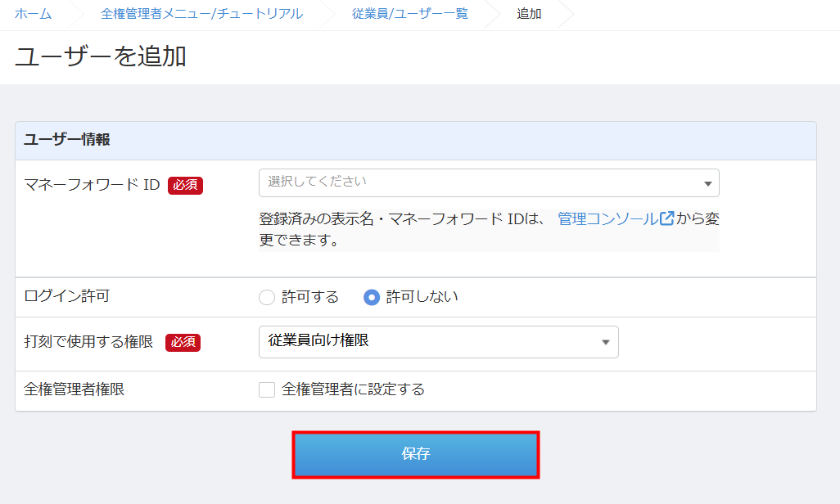
Task: Open external link icon beside 管理コンソール
Action: click(x=667, y=219)
